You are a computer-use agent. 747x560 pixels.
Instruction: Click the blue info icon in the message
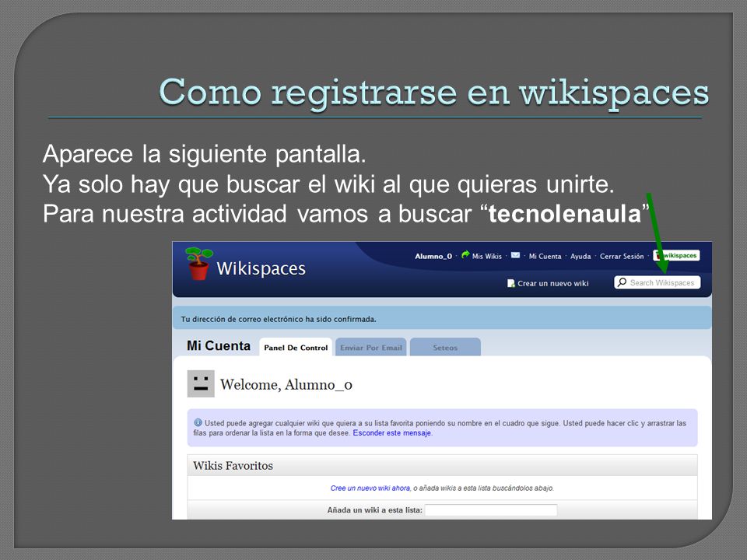pyautogui.click(x=198, y=422)
